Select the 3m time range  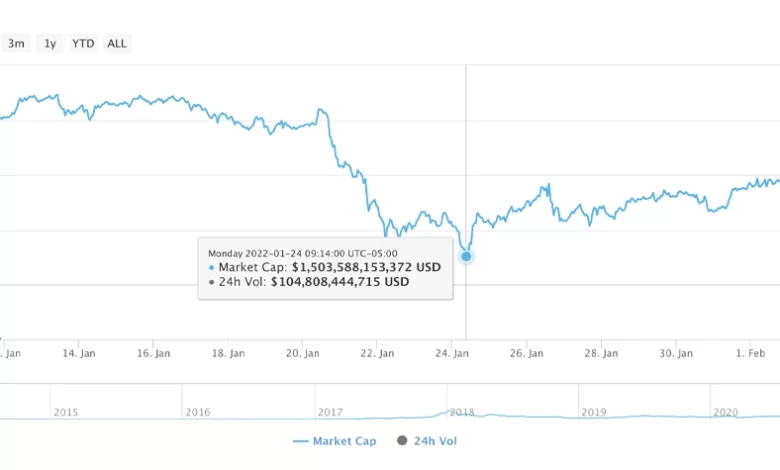16,44
